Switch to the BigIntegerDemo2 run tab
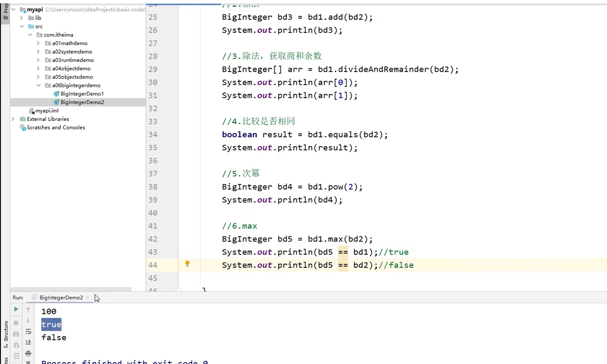607x364 pixels. coord(61,297)
